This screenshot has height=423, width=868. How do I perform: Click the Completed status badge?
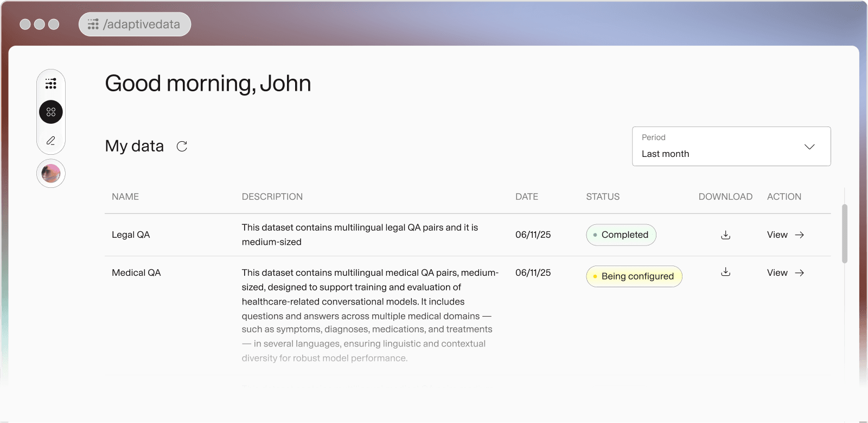(621, 235)
